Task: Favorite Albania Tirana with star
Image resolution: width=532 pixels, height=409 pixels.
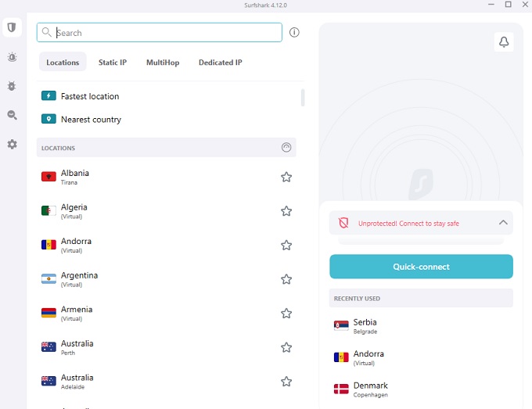Action: pos(286,177)
